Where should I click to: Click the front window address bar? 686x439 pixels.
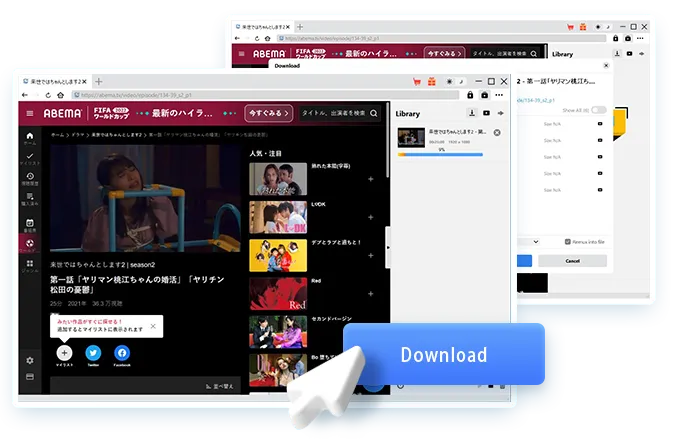pyautogui.click(x=266, y=95)
